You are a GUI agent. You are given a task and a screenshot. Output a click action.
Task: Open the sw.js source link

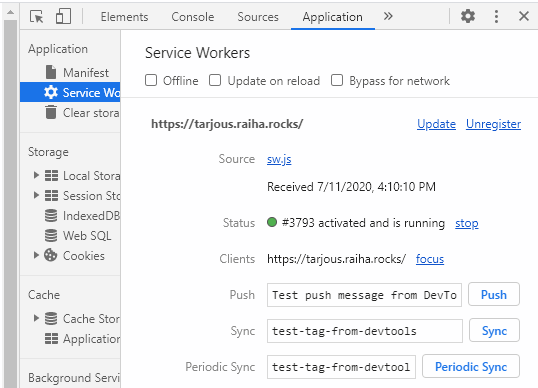pos(279,159)
